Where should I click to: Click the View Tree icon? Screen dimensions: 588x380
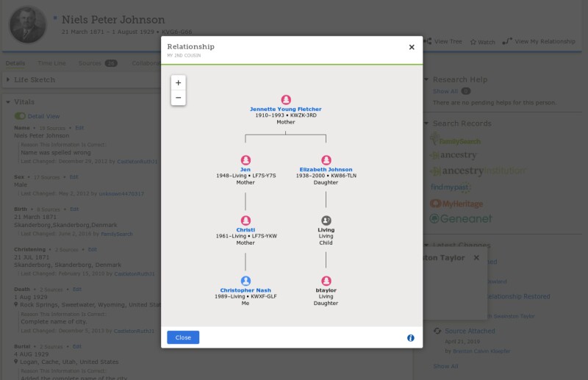pos(428,41)
